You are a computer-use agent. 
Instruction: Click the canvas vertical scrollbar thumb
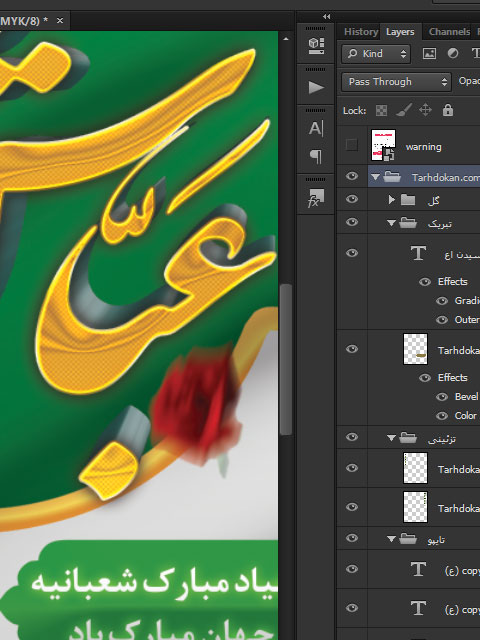tap(286, 359)
